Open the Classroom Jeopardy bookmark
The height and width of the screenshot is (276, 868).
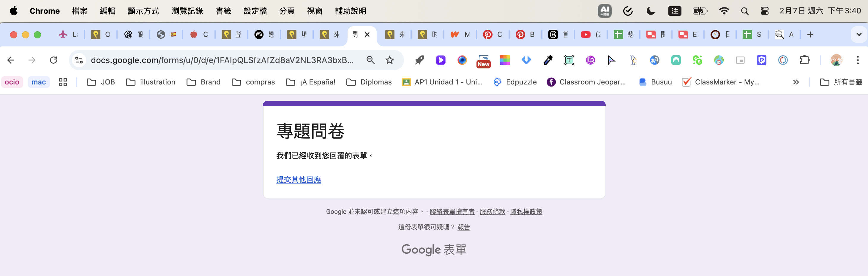pyautogui.click(x=587, y=82)
